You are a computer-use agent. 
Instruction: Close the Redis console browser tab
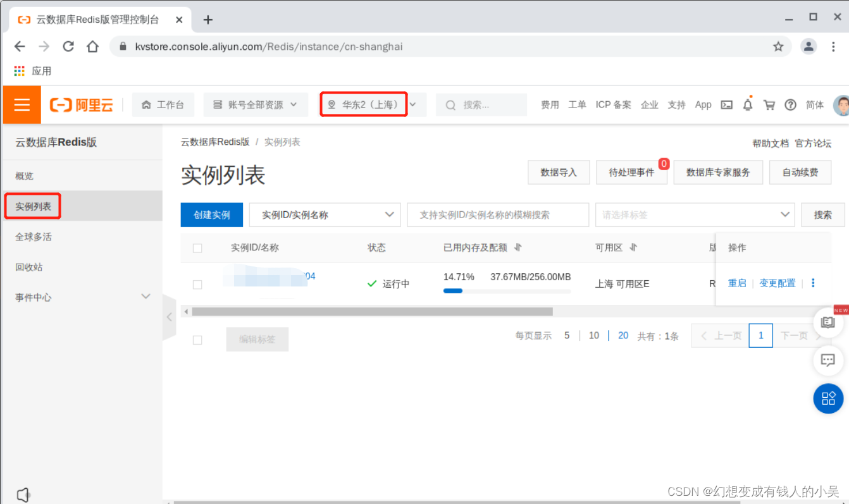pos(180,20)
